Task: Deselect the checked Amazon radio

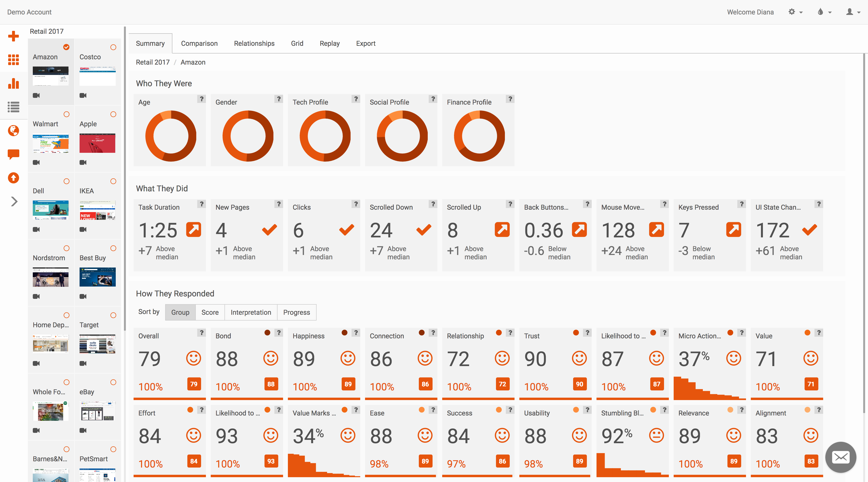Action: (x=66, y=47)
